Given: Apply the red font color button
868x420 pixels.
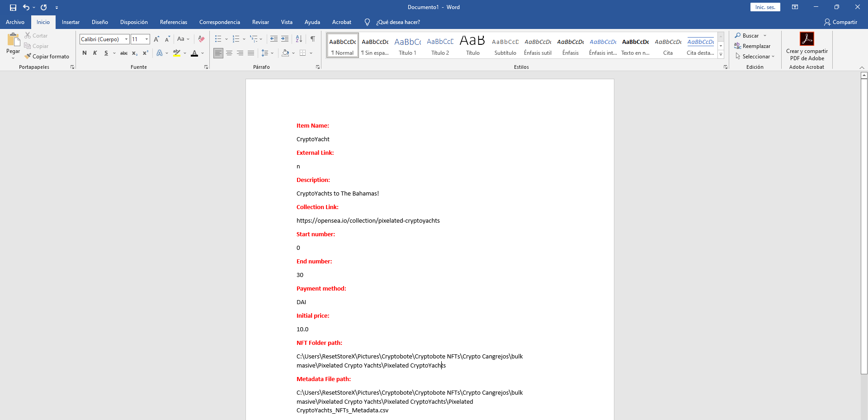Looking at the screenshot, I should click(194, 53).
